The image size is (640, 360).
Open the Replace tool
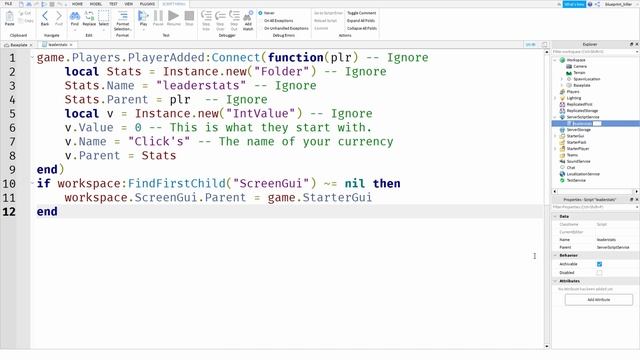coord(89,18)
